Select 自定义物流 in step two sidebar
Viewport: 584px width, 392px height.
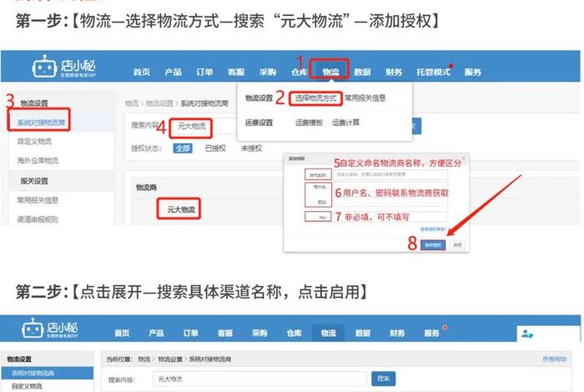pyautogui.click(x=27, y=386)
